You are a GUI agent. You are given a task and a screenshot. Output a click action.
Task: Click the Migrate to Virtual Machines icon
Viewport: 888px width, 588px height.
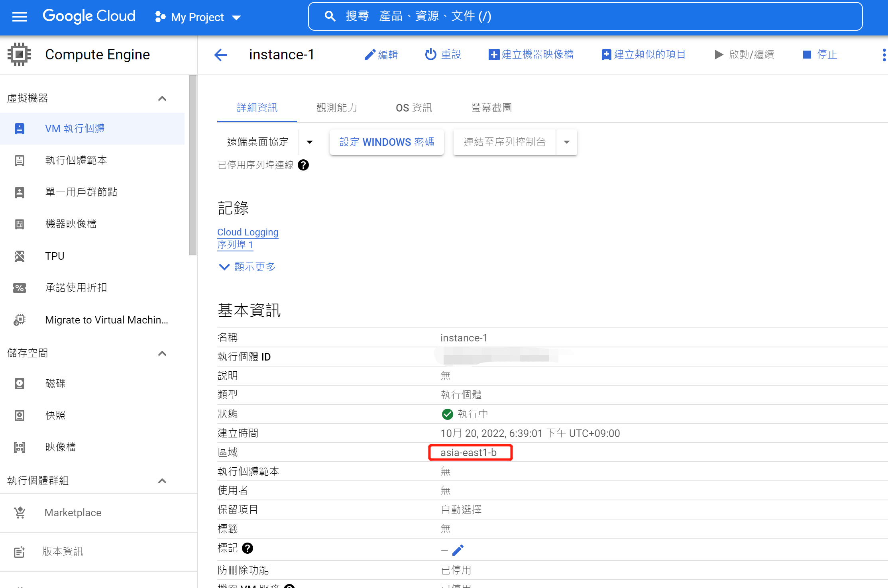20,320
